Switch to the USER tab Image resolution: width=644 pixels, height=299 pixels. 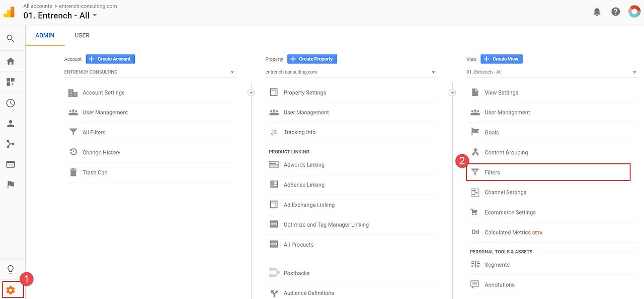coord(82,36)
